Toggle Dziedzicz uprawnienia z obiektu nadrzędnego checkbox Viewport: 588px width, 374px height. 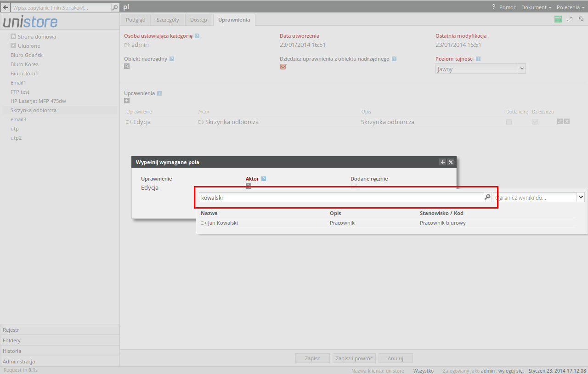pos(283,67)
